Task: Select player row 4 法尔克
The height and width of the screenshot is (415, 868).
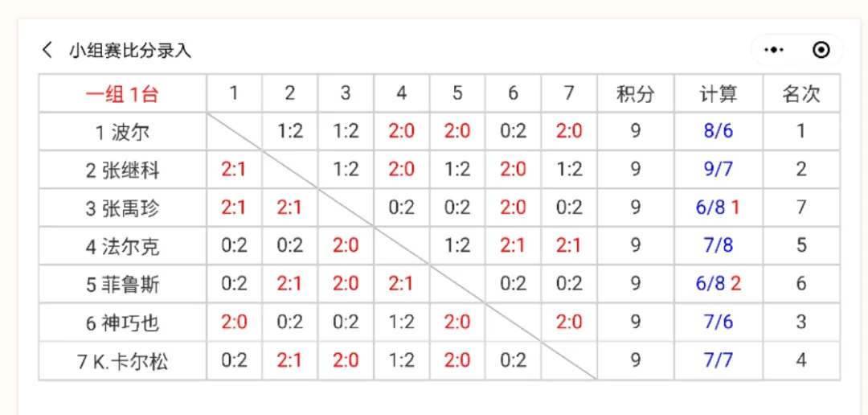Action: coord(122,246)
